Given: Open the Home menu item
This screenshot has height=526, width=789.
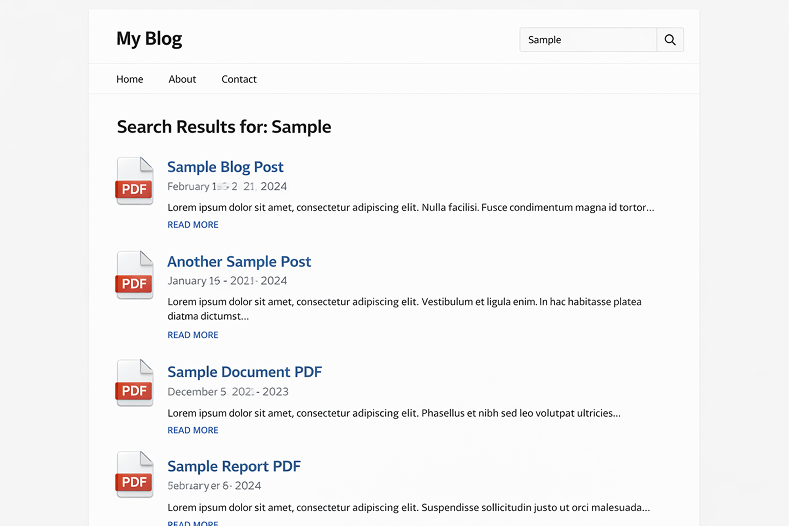Looking at the screenshot, I should (x=130, y=79).
